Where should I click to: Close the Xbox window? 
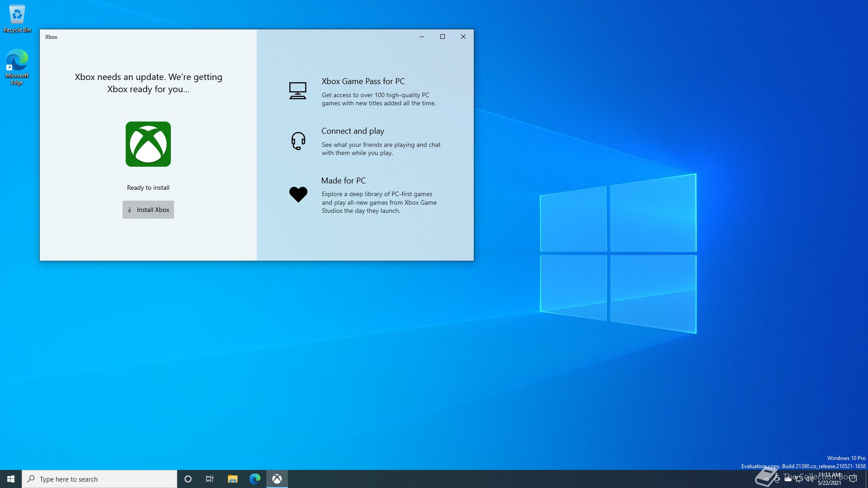point(463,37)
